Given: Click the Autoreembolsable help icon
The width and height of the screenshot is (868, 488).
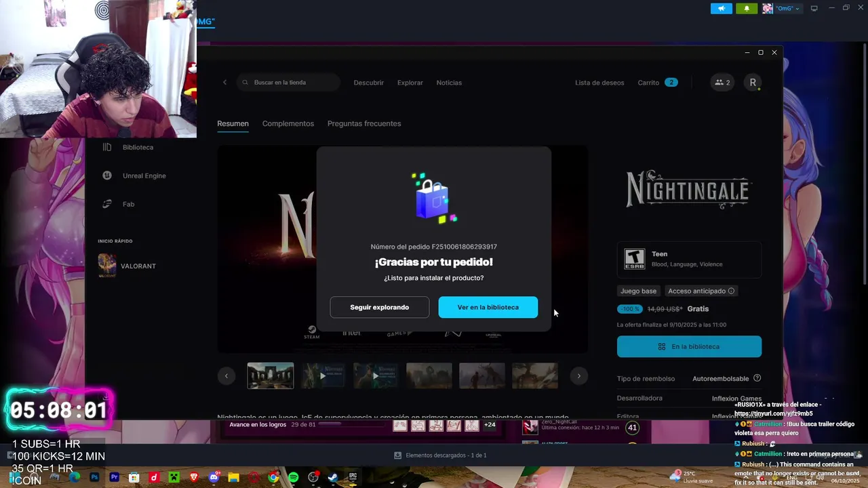Looking at the screenshot, I should [757, 378].
